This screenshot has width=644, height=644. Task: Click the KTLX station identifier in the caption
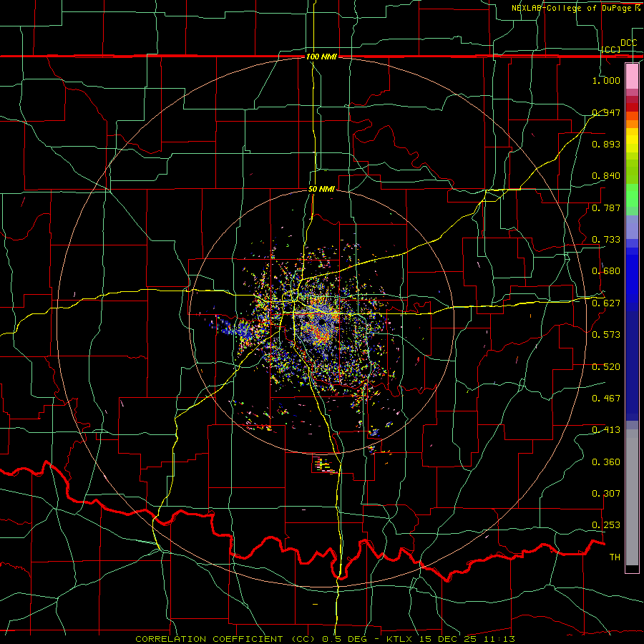[x=399, y=639]
